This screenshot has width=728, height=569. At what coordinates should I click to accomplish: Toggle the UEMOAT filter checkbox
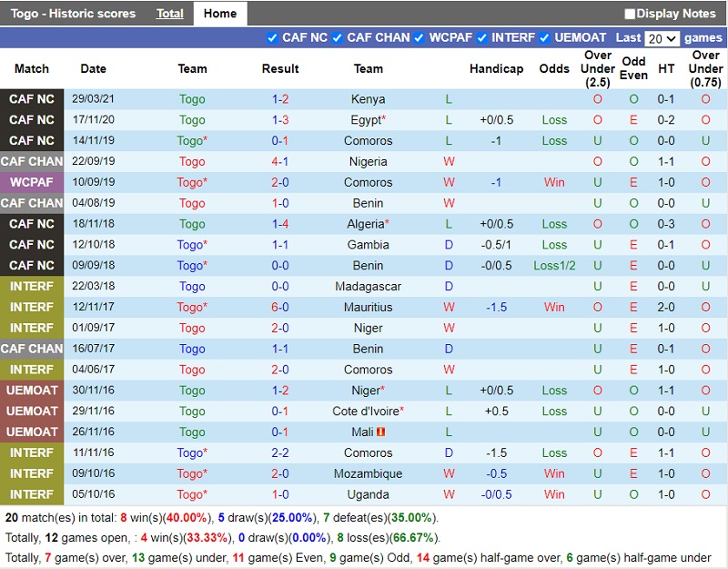544,38
